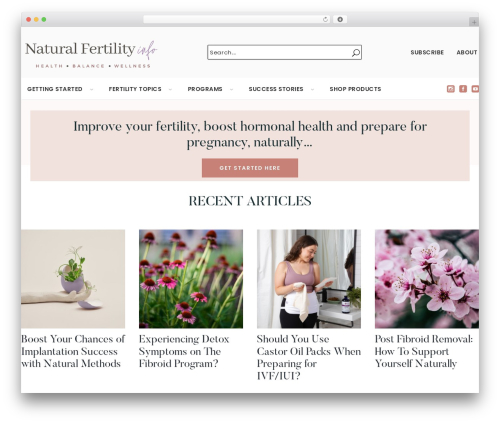Read Should You Use Castor Oil Packs article

[x=309, y=357]
